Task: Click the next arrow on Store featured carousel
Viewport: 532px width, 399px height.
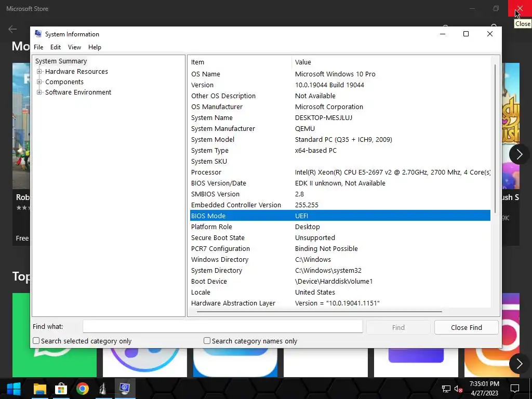Action: [x=519, y=154]
